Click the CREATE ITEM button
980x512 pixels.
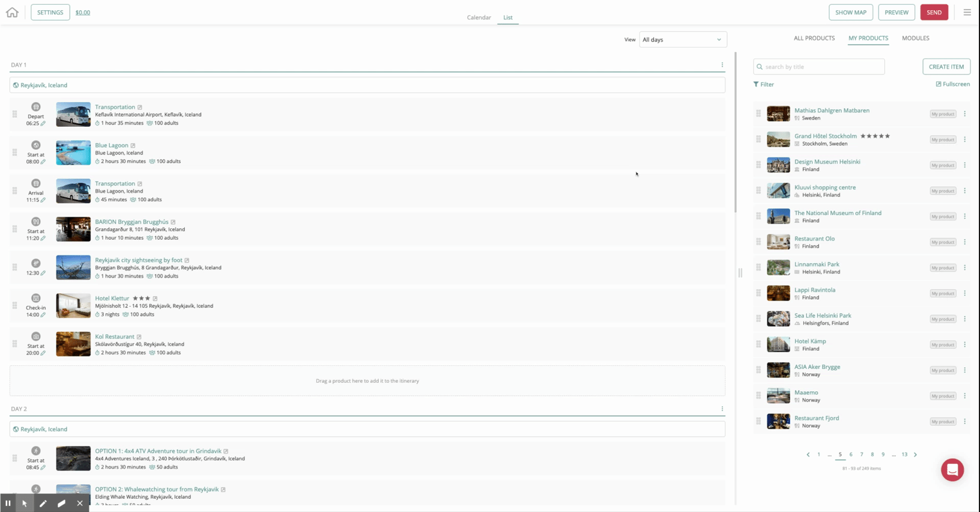(946, 67)
